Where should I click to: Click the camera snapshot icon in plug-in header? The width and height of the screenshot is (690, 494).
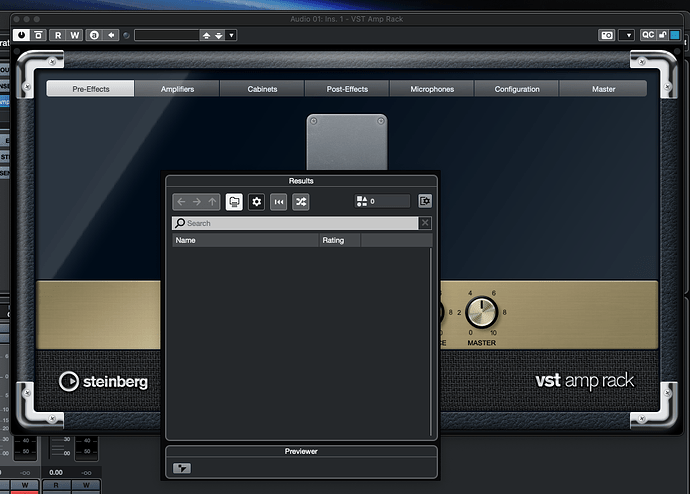607,35
